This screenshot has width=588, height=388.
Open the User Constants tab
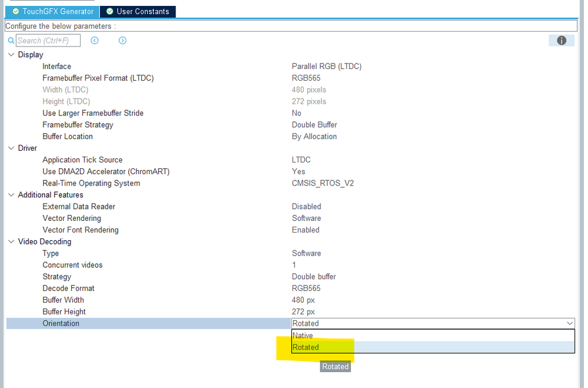click(x=138, y=11)
